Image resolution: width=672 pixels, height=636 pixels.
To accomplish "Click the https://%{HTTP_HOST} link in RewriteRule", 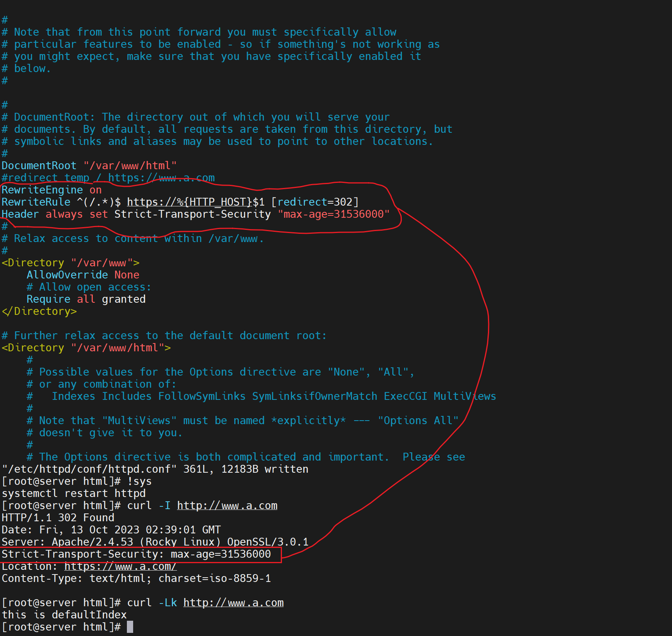I will pos(189,202).
